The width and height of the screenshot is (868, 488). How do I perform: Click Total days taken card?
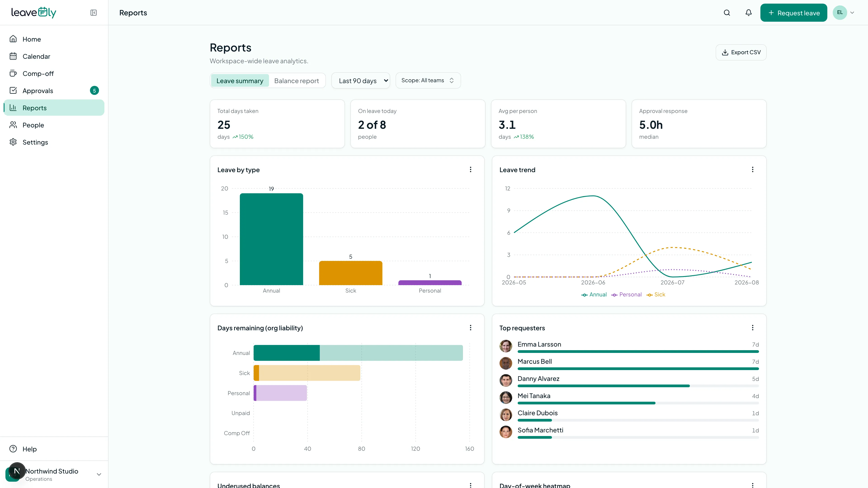click(x=277, y=124)
